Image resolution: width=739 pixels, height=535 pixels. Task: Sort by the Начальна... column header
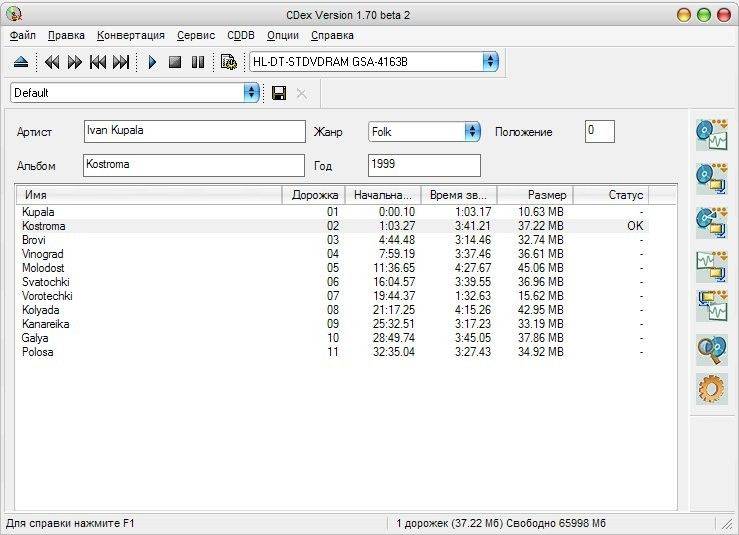pos(383,195)
